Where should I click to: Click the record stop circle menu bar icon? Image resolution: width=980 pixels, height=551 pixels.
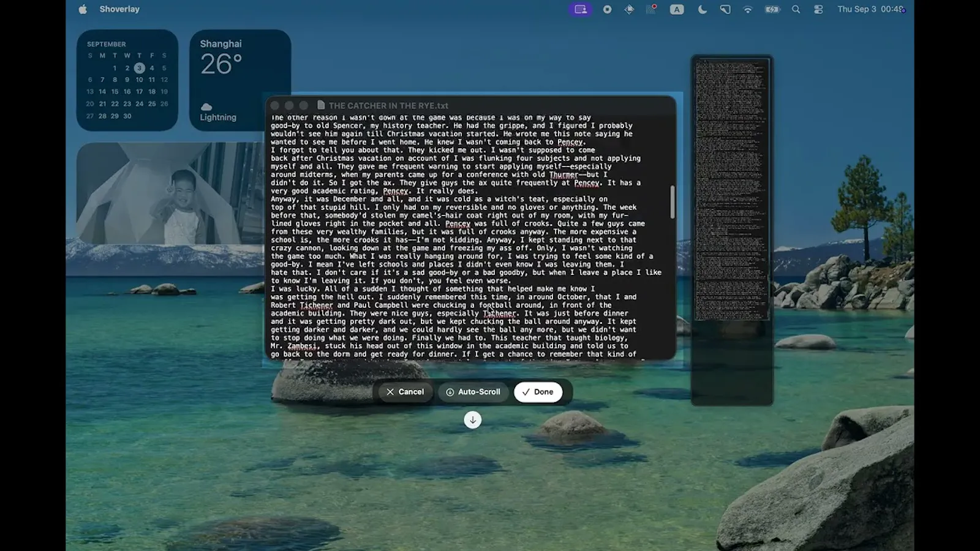pyautogui.click(x=607, y=9)
